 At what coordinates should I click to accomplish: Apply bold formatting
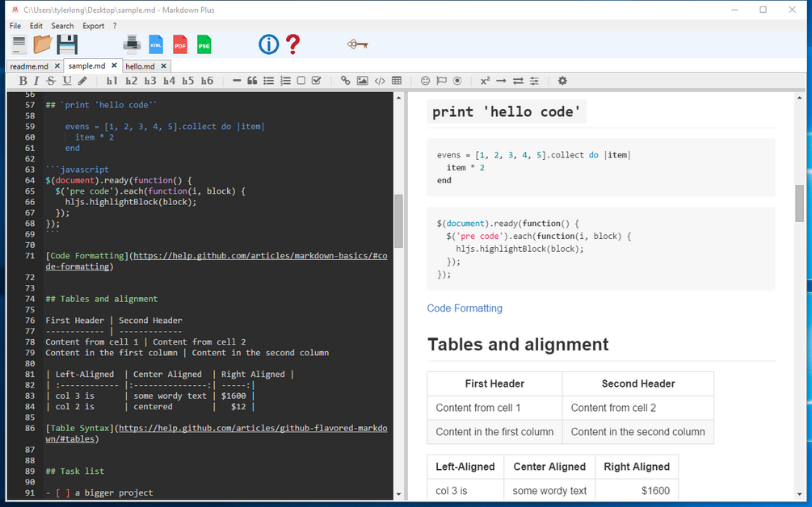[23, 81]
